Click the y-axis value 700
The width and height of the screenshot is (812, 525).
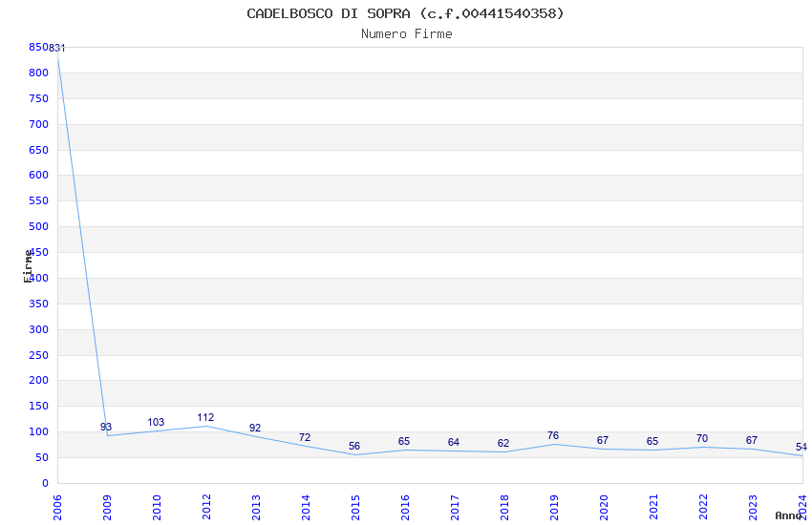(39, 124)
